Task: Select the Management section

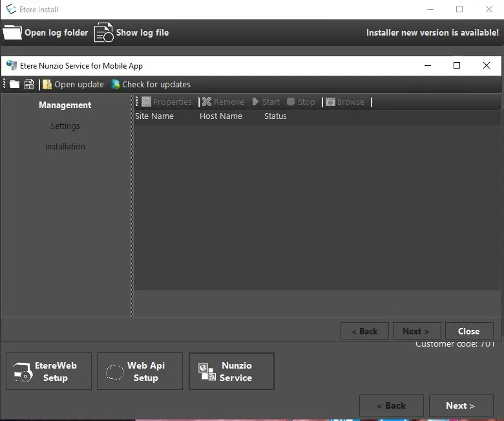Action: (x=65, y=105)
